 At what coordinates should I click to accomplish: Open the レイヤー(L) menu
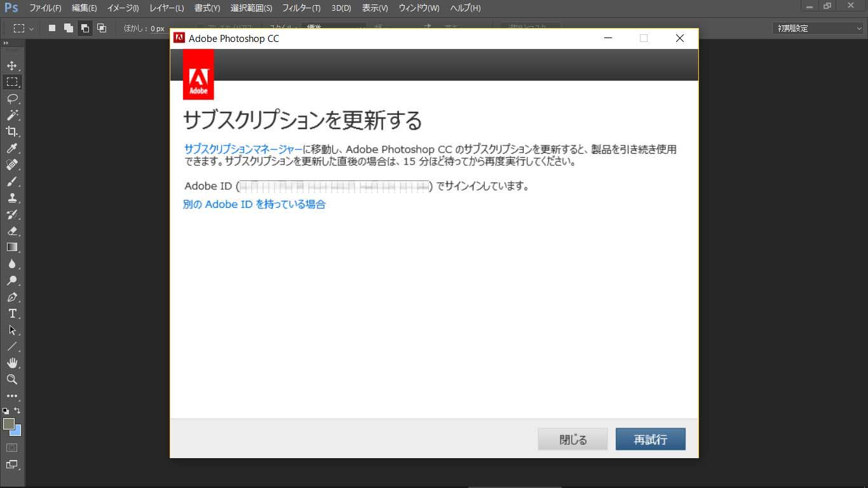pyautogui.click(x=166, y=8)
